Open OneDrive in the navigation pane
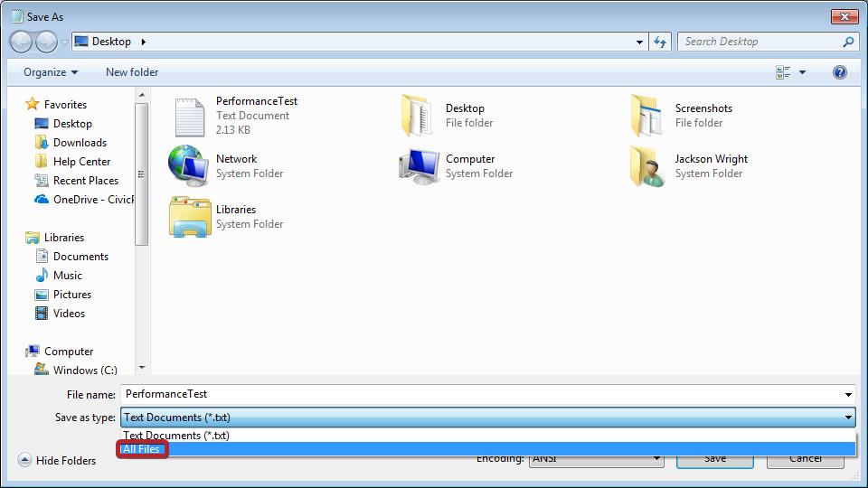 (x=84, y=199)
